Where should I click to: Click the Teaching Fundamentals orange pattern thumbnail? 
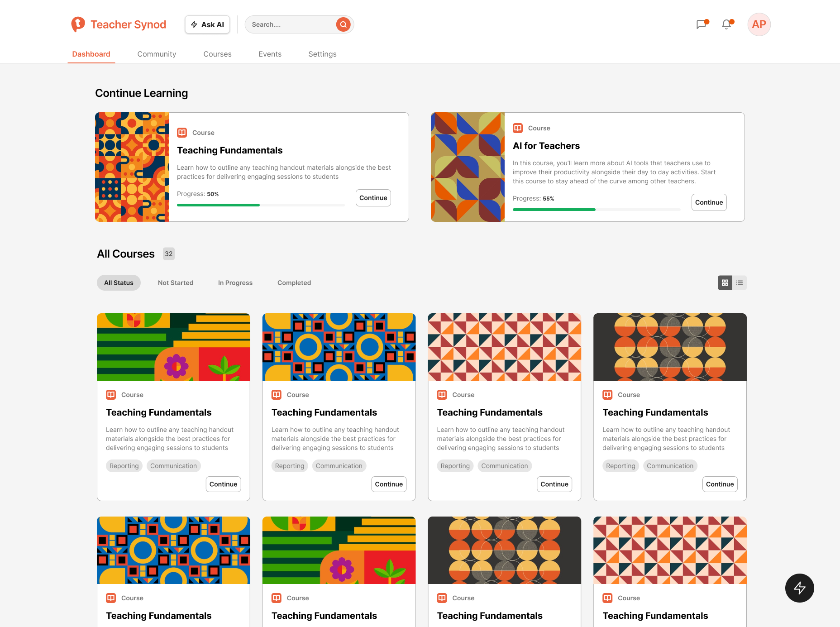tap(132, 167)
